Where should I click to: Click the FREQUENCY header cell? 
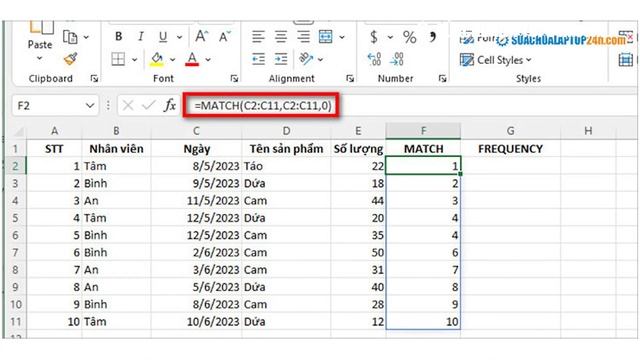coord(510,149)
